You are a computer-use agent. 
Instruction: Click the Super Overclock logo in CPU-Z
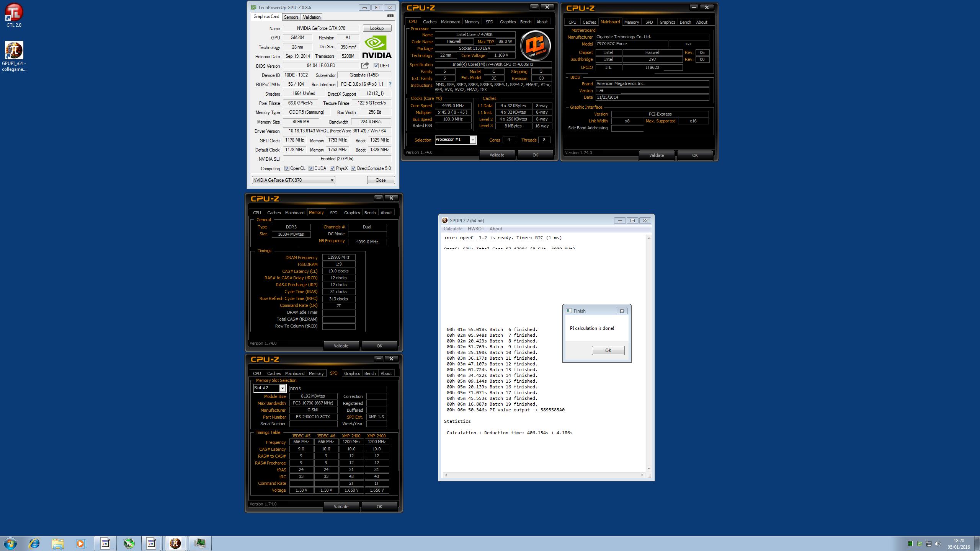536,46
